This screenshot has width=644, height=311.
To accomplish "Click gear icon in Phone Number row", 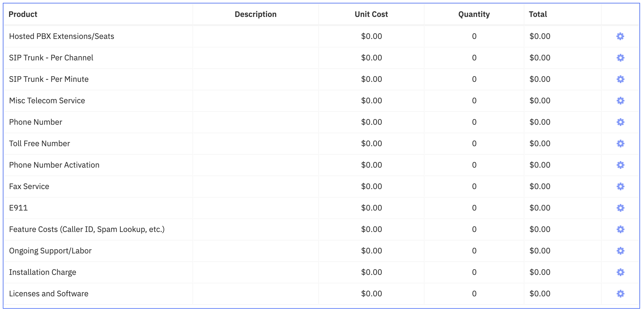I will [620, 122].
